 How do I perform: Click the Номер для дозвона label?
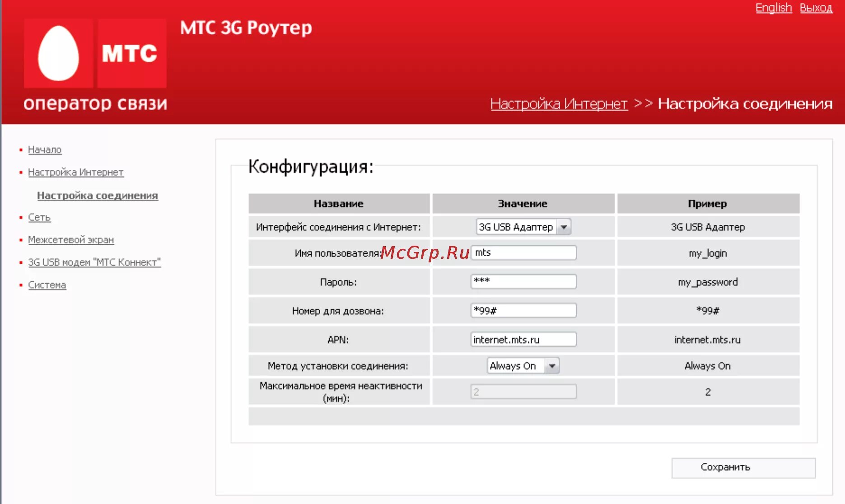tap(338, 311)
